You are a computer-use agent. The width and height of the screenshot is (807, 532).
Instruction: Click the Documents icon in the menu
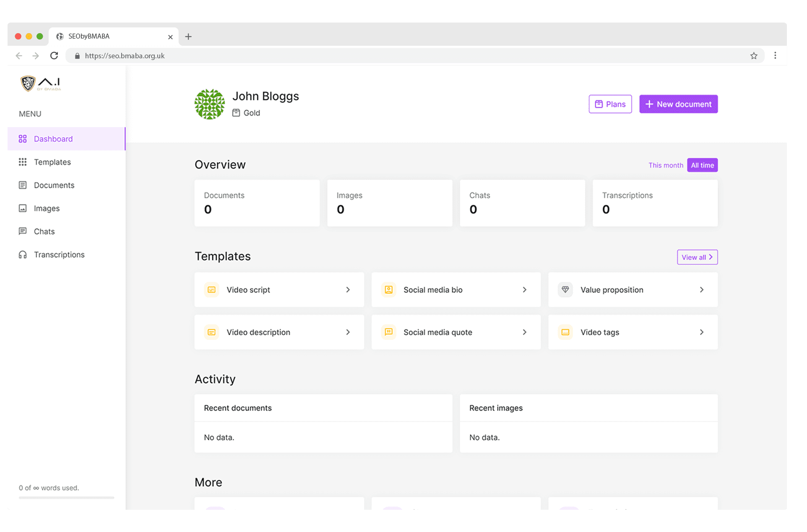pos(23,185)
